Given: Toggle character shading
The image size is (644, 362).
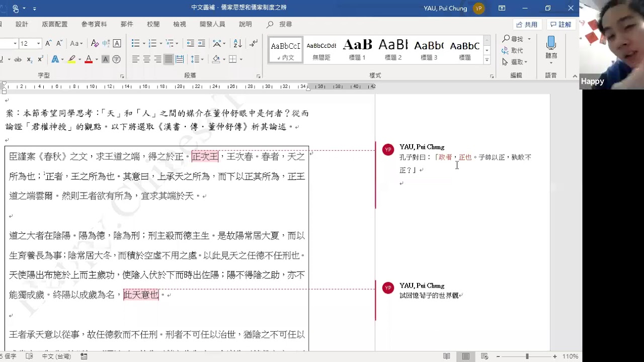Looking at the screenshot, I should [x=105, y=59].
